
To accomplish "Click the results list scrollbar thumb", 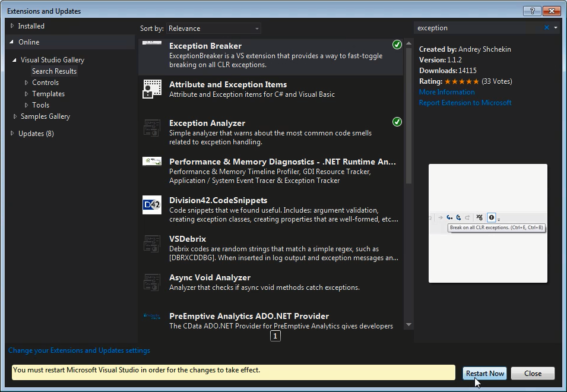I will (x=408, y=116).
